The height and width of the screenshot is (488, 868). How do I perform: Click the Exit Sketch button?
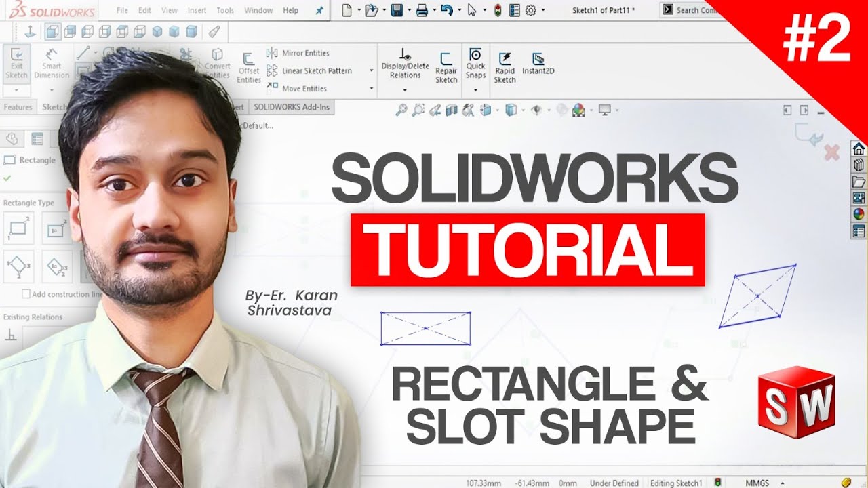[17, 63]
